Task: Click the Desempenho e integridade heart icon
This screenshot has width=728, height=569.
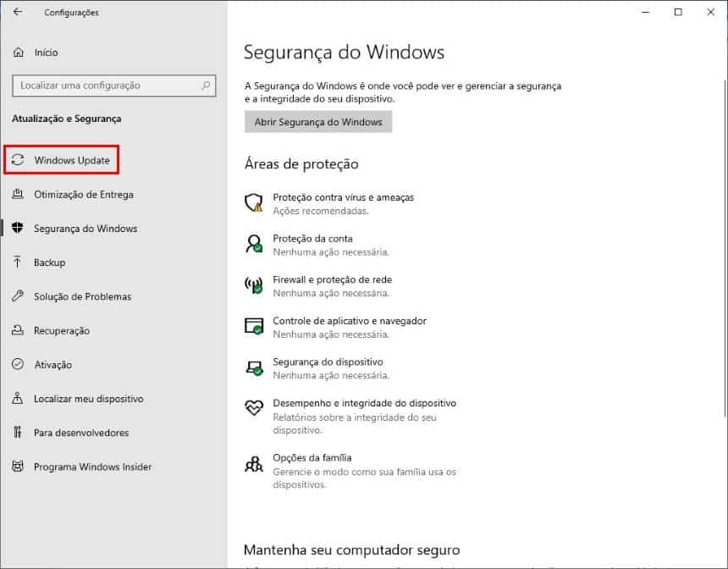Action: [x=254, y=408]
